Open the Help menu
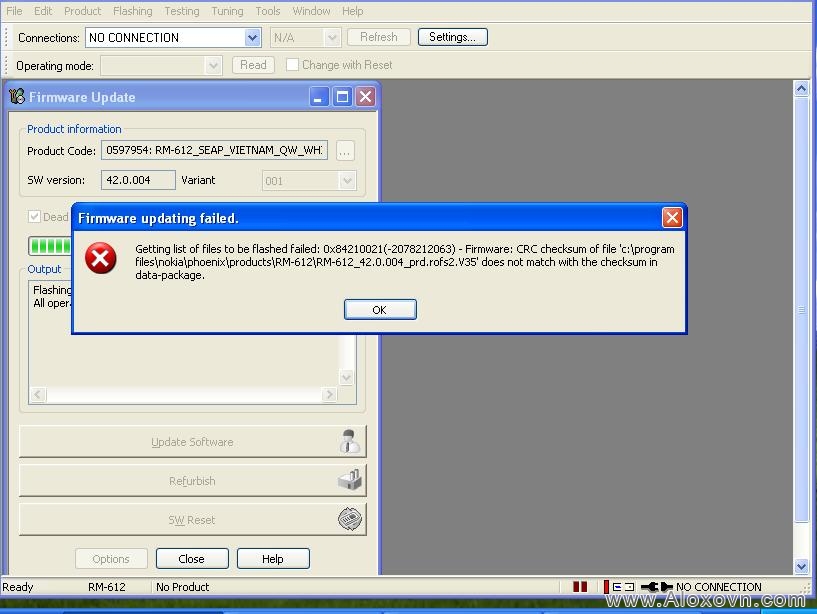Screen dimensions: 817x614 point(352,11)
